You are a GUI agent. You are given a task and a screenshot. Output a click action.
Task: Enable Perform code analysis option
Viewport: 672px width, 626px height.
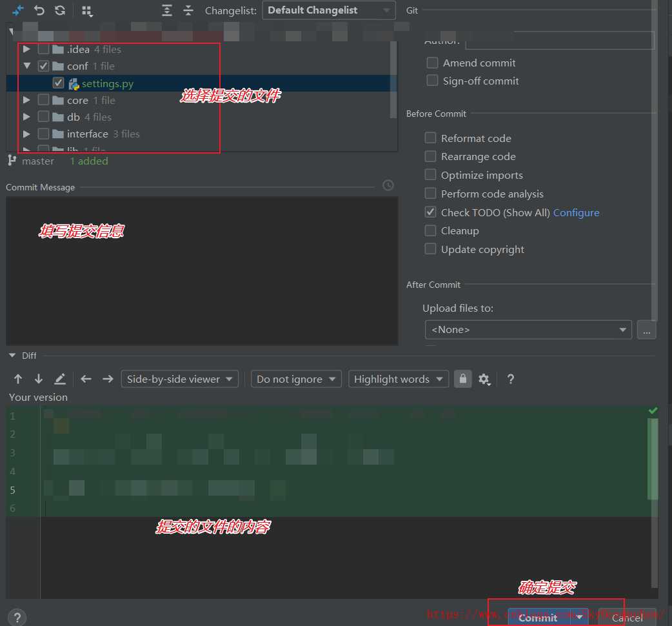tap(430, 194)
